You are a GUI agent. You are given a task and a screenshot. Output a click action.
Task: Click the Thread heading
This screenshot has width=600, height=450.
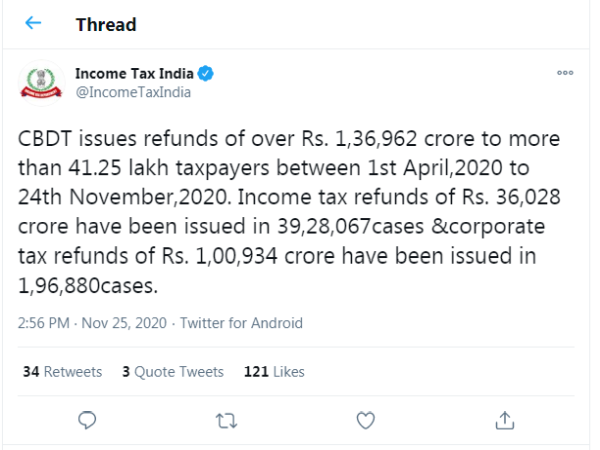pos(106,23)
